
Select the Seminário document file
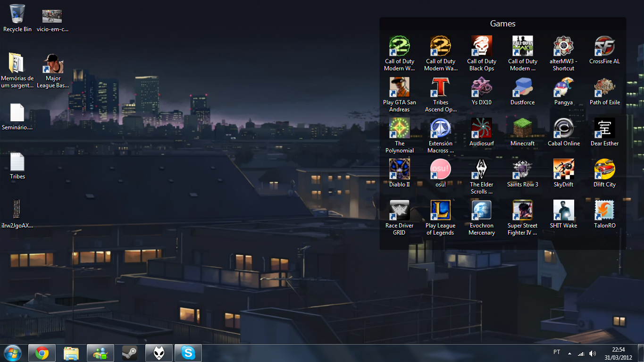tap(17, 112)
